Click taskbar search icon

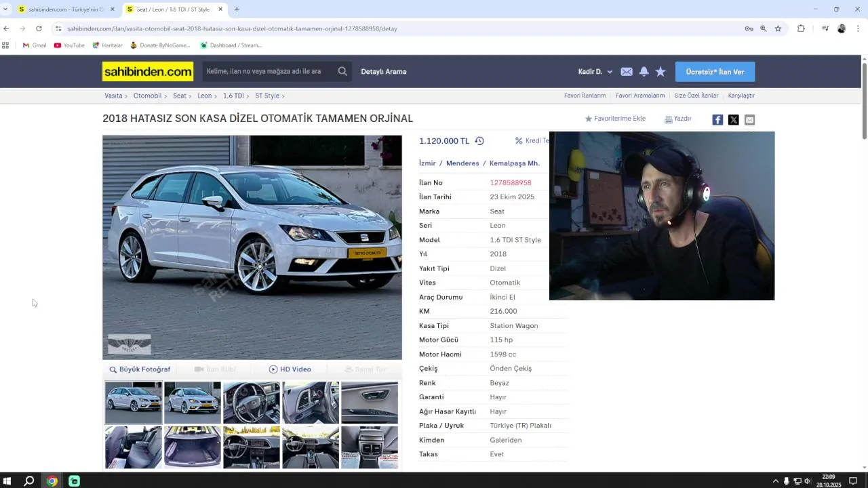[29, 481]
